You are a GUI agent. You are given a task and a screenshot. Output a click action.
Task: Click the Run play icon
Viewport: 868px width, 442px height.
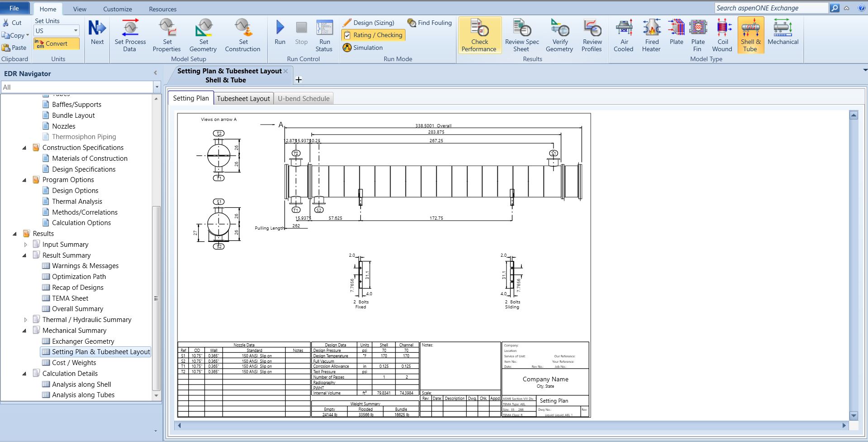280,27
